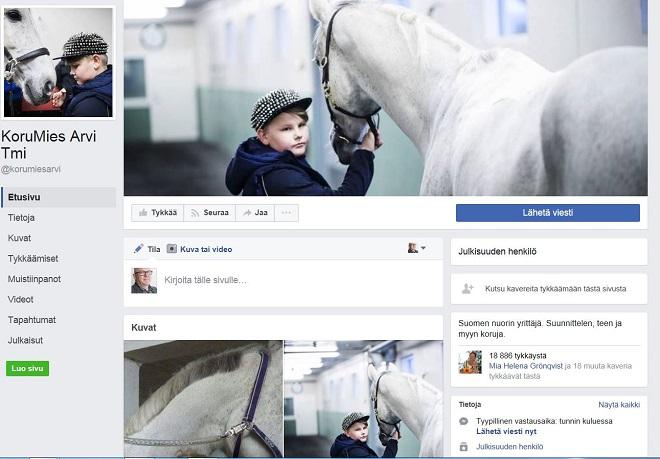The image size is (660, 459).
Task: Open the Tietoja sidebar tab
Action: 22,218
